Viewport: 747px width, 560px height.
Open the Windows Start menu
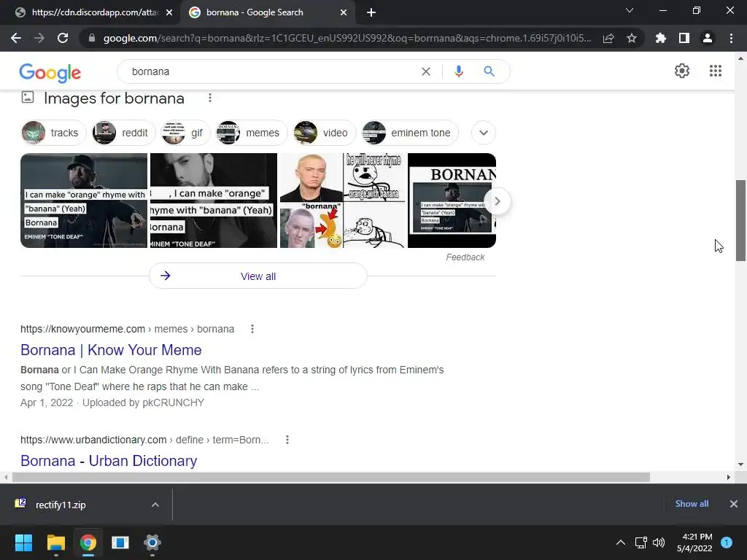pos(23,542)
